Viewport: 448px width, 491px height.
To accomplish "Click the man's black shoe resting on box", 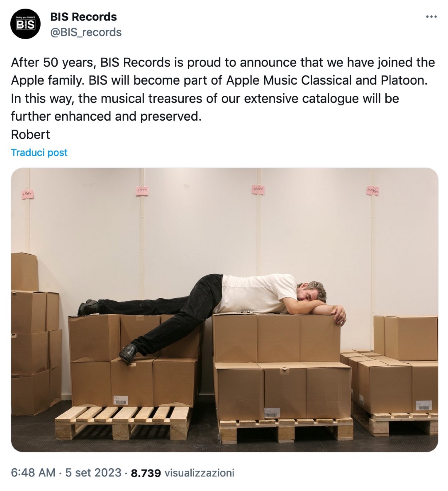I will tap(128, 353).
